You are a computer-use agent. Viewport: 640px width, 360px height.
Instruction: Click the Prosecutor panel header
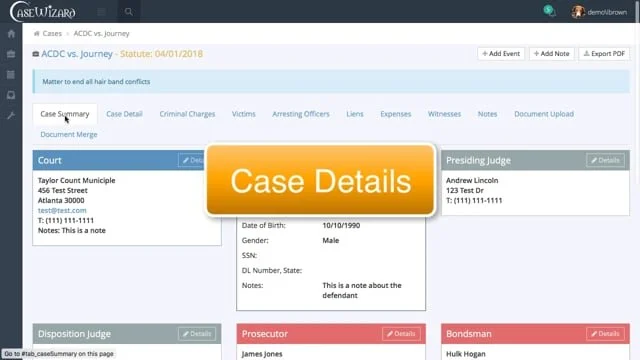coord(331,334)
